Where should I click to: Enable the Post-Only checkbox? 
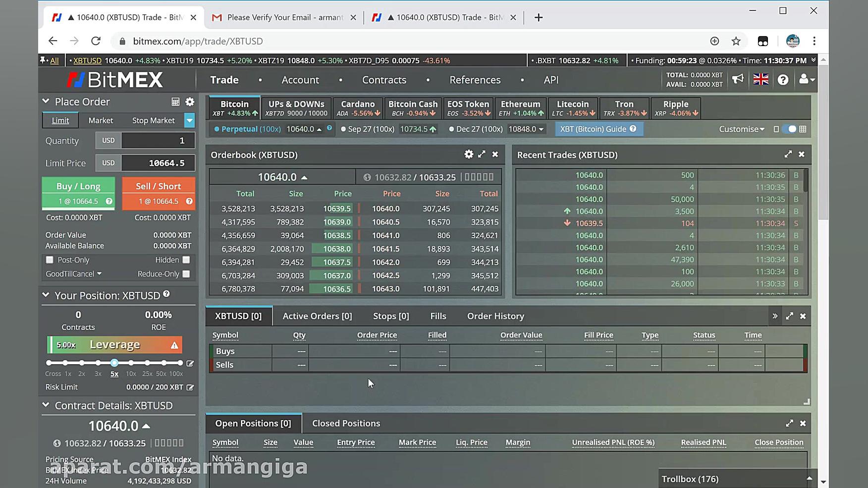(x=50, y=260)
